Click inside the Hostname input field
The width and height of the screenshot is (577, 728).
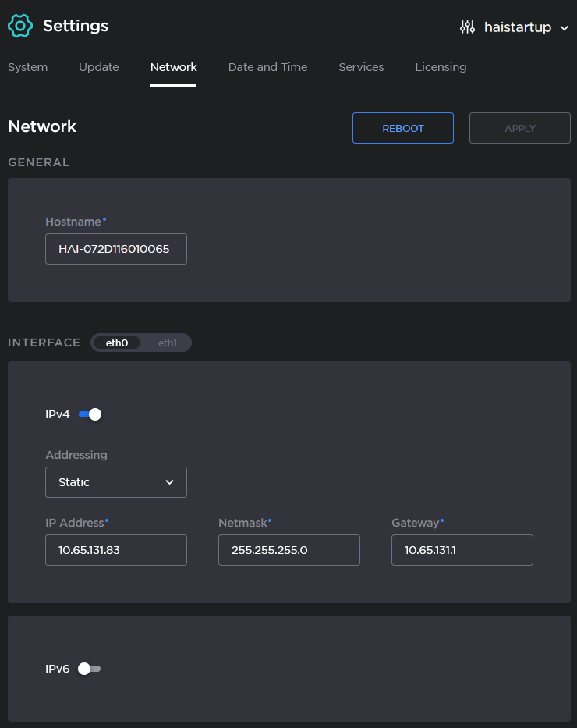coord(115,248)
